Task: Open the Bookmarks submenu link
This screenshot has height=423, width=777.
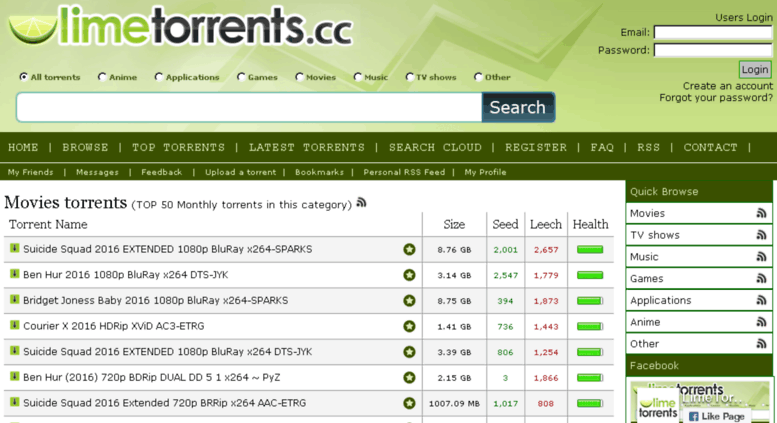Action: [319, 172]
